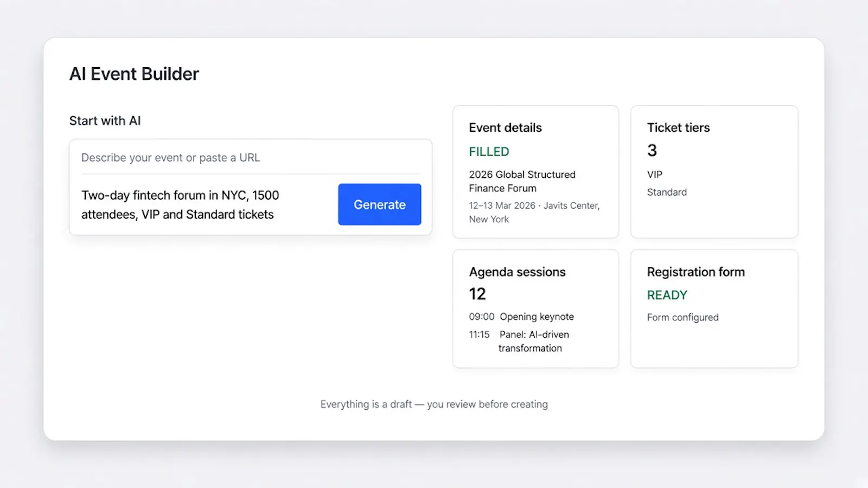The image size is (868, 488).
Task: Select the VIP ticket tier
Action: [x=655, y=175]
